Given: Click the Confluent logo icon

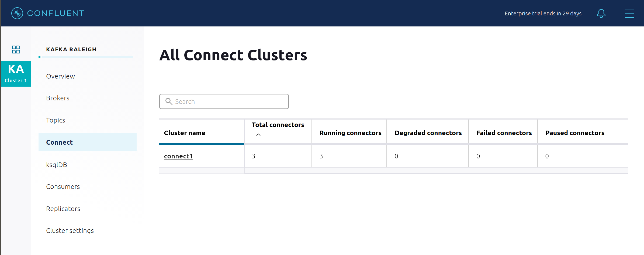Looking at the screenshot, I should click(x=17, y=13).
